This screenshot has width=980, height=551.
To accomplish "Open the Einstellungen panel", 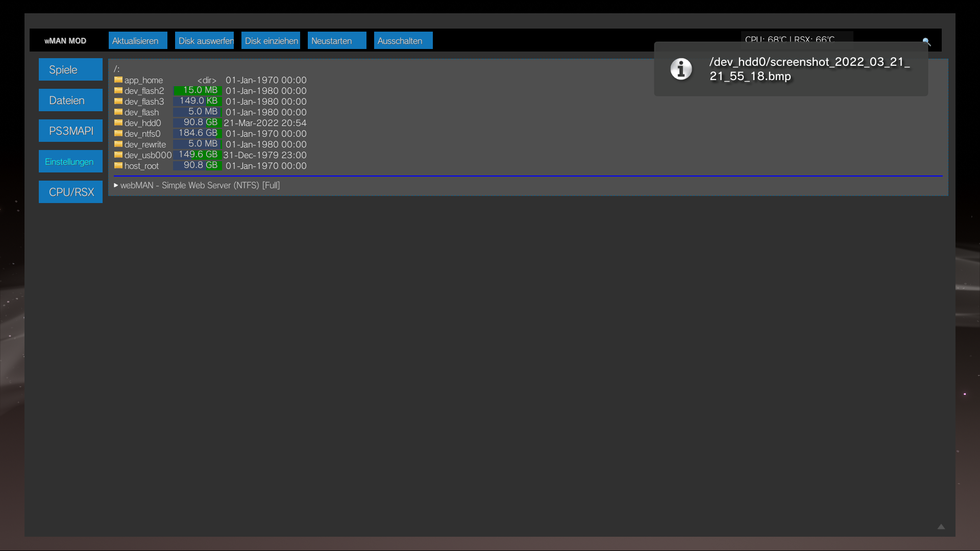I will pos(70,161).
